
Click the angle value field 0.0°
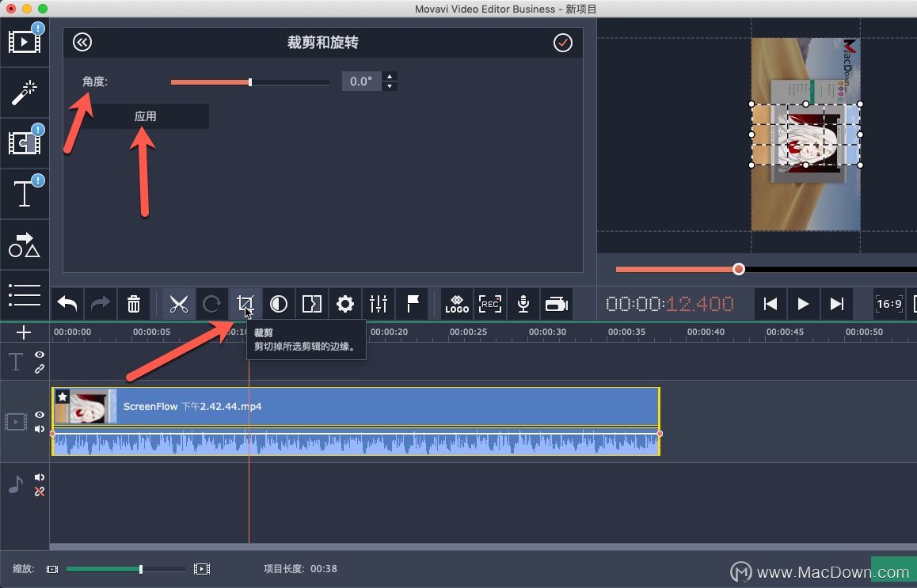coord(361,82)
